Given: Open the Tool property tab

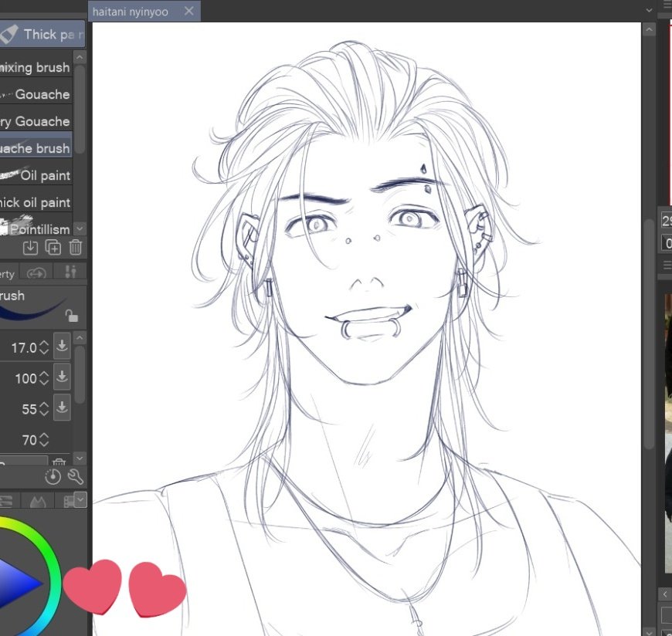Looking at the screenshot, I should pos(9,274).
